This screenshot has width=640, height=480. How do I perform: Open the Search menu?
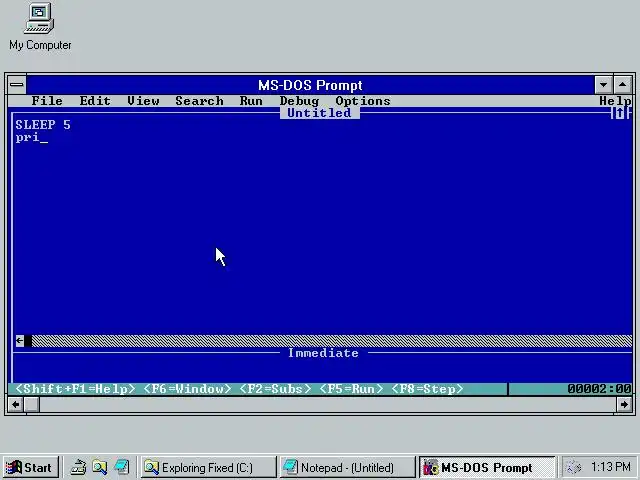tap(199, 101)
